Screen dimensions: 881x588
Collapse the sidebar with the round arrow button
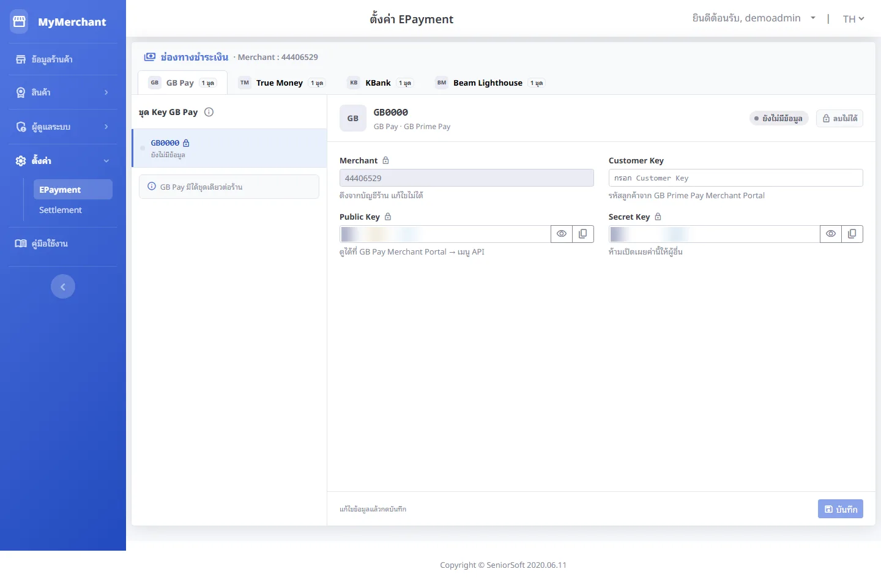[63, 286]
